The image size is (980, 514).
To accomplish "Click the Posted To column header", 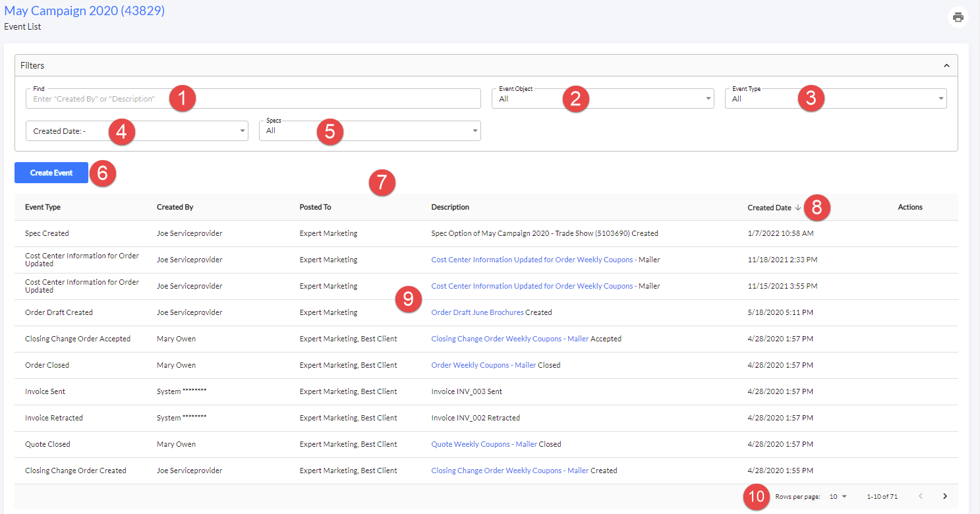I will [x=315, y=207].
